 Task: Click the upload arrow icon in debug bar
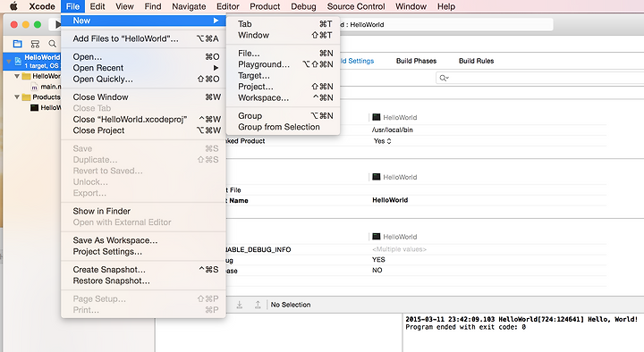tap(258, 305)
